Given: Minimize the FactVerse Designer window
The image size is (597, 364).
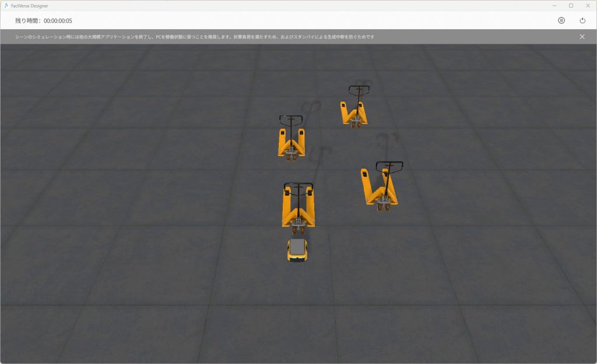Looking at the screenshot, I should click(554, 6).
